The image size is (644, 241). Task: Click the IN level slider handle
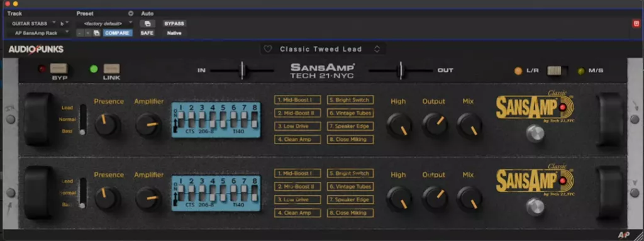(x=242, y=70)
